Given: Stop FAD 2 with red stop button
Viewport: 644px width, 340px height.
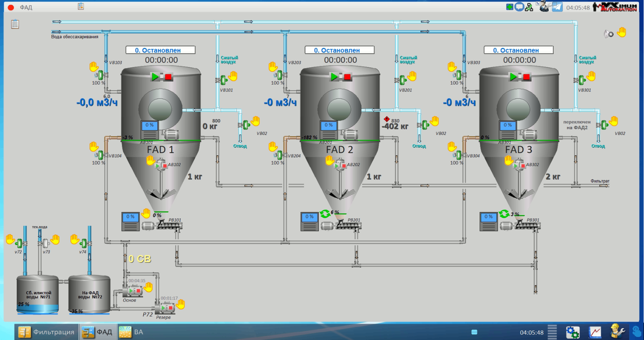Looking at the screenshot, I should (347, 77).
